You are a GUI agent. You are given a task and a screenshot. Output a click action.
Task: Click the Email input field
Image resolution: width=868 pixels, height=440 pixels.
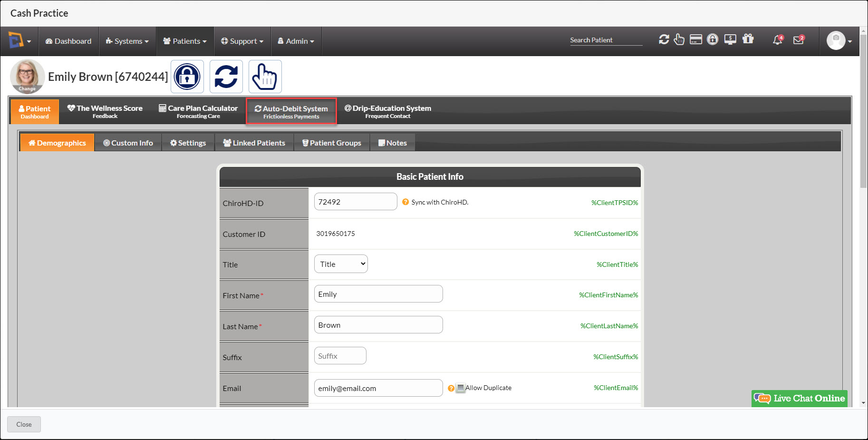coord(378,388)
